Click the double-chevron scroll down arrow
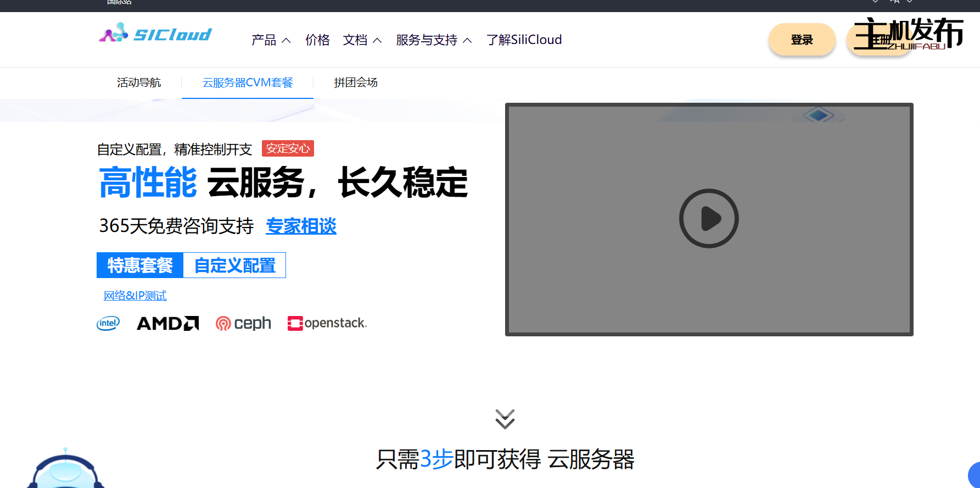 tap(505, 419)
